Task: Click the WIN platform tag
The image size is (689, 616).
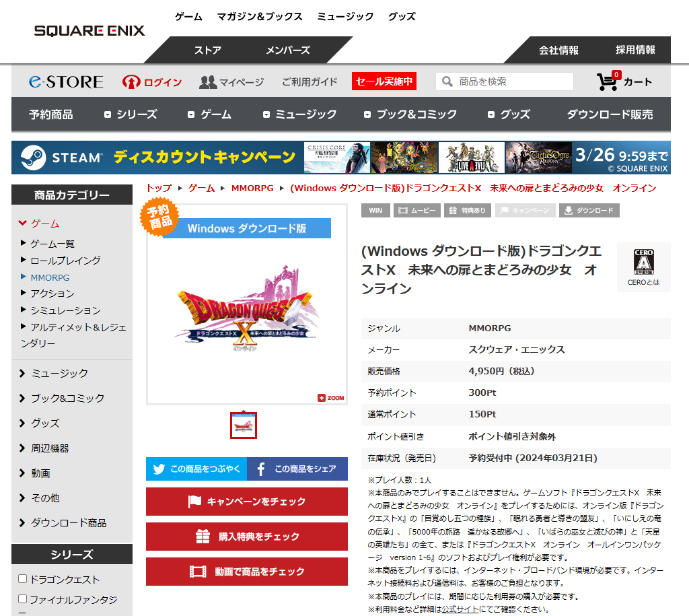Action: coord(375,210)
